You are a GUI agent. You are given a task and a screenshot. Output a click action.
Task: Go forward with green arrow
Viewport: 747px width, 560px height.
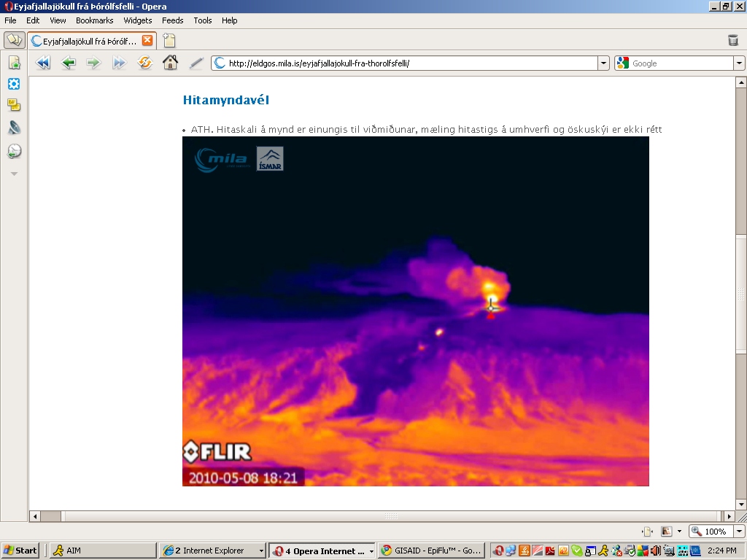pos(94,63)
